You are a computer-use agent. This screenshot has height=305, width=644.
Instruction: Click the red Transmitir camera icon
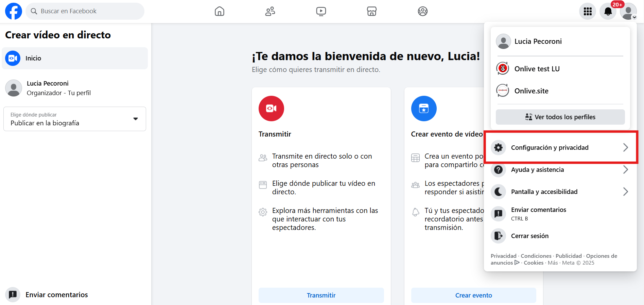[271, 108]
